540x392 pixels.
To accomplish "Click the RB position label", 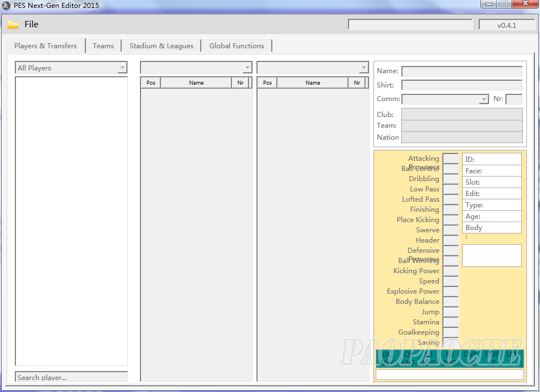I will (x=450, y=354).
